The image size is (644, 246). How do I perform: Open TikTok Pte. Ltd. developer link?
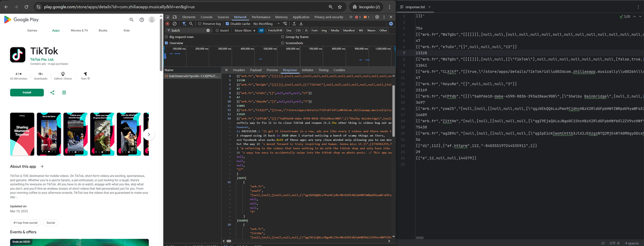[x=42, y=59]
